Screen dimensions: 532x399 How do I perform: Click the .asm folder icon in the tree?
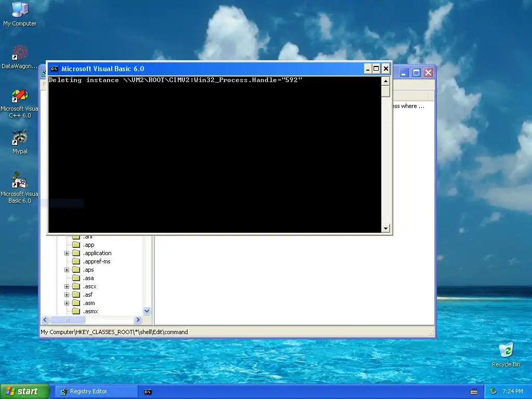(x=76, y=303)
